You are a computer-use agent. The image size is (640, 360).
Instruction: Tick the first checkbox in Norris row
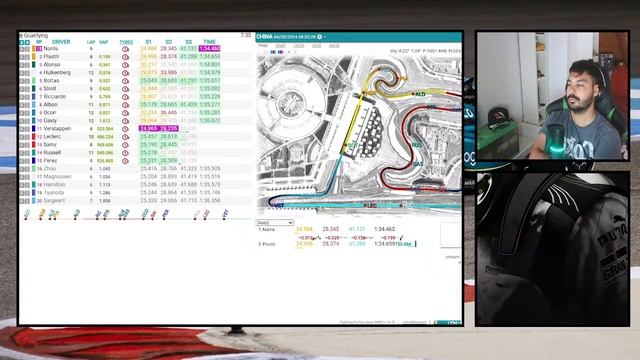[x=22, y=49]
